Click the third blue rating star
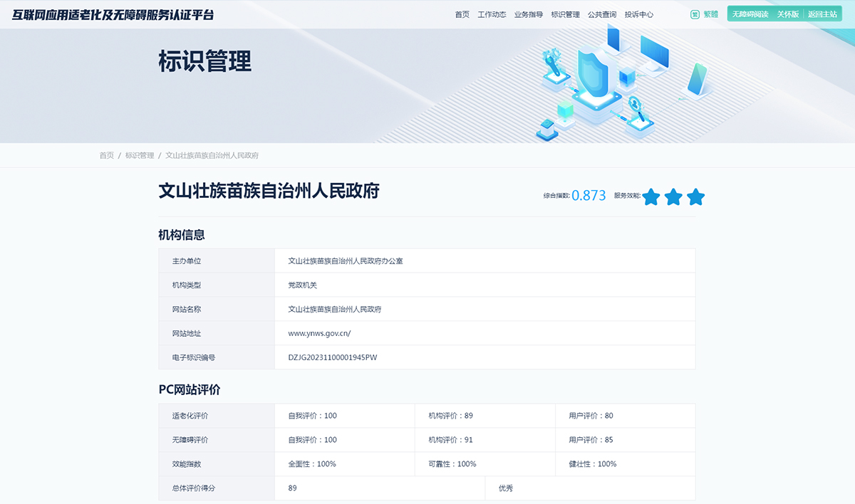The width and height of the screenshot is (855, 504). click(x=696, y=197)
